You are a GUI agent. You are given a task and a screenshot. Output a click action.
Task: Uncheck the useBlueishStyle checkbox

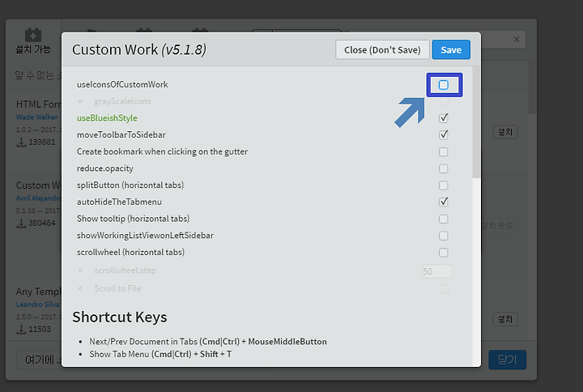click(x=443, y=118)
